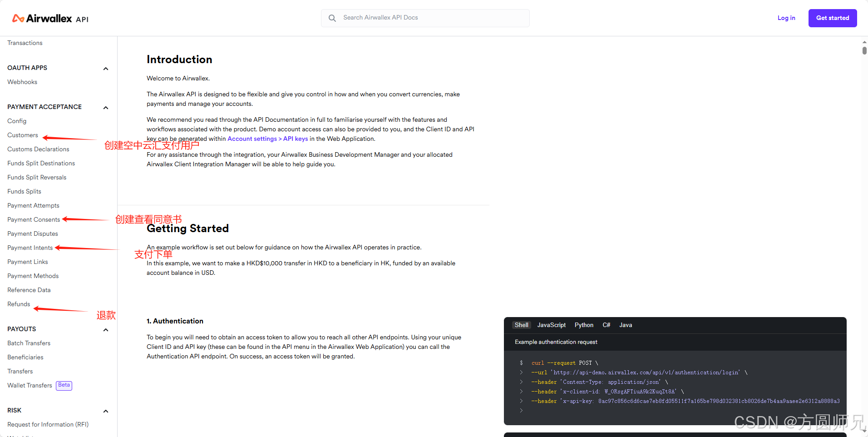Open Payment Intents page
The width and height of the screenshot is (868, 437).
[30, 248]
